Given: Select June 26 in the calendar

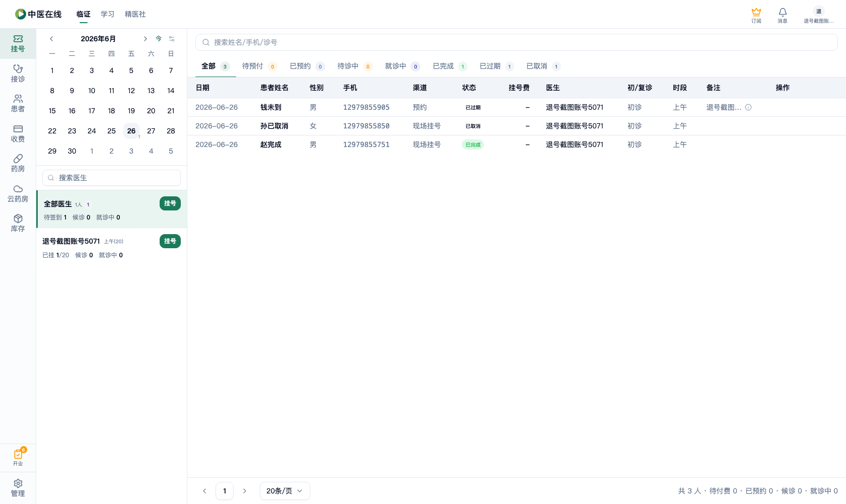Looking at the screenshot, I should (131, 131).
